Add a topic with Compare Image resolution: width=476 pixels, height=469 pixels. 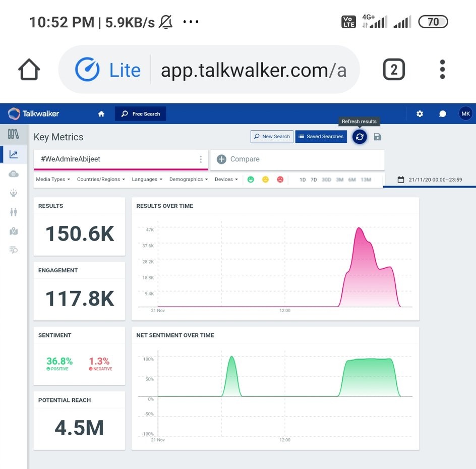coord(297,159)
